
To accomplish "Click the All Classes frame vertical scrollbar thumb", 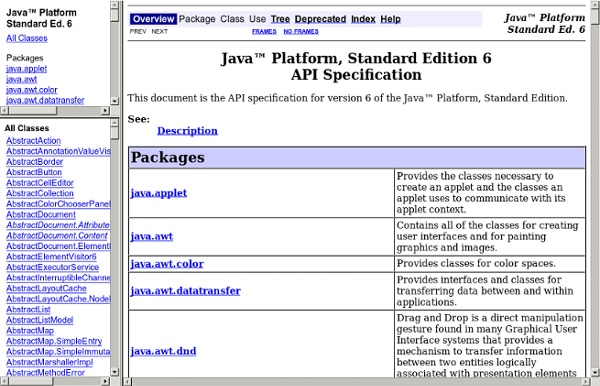I will pyautogui.click(x=114, y=132).
